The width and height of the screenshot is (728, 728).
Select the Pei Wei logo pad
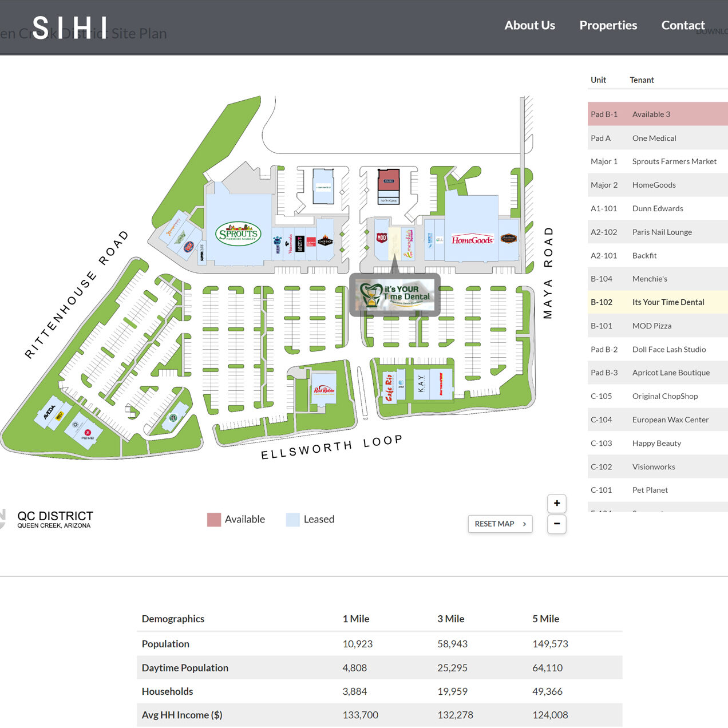(88, 433)
